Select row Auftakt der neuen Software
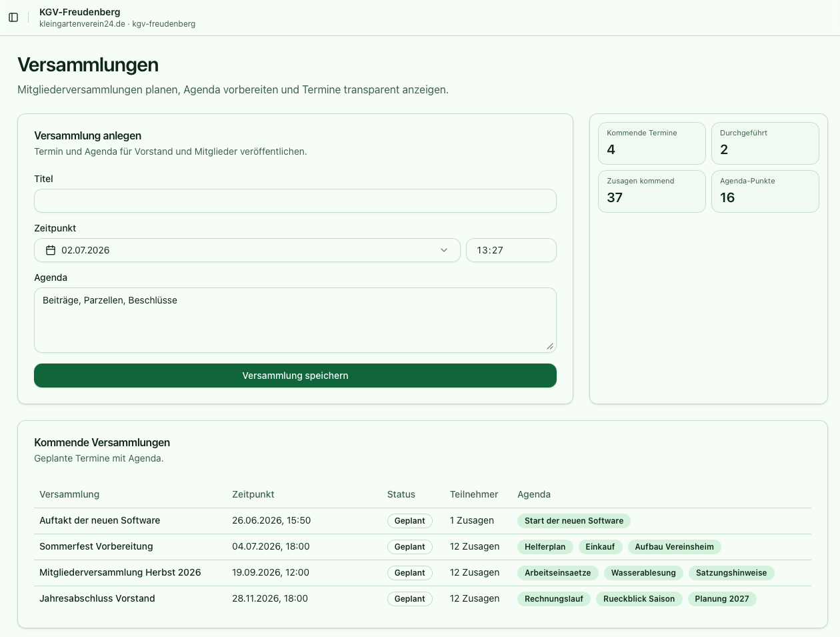Image resolution: width=840 pixels, height=637 pixels. pyautogui.click(x=423, y=521)
